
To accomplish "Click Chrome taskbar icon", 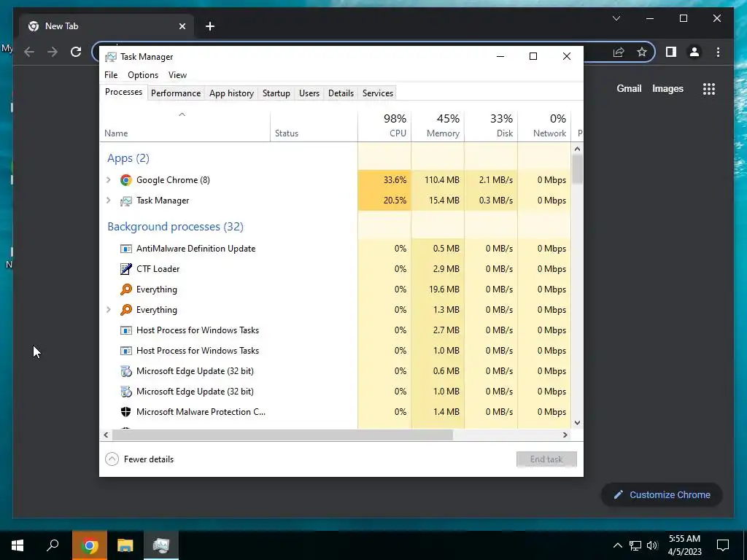I will tap(90, 545).
